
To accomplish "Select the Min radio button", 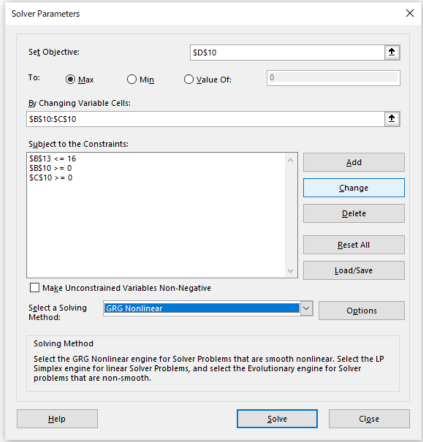I will click(132, 79).
